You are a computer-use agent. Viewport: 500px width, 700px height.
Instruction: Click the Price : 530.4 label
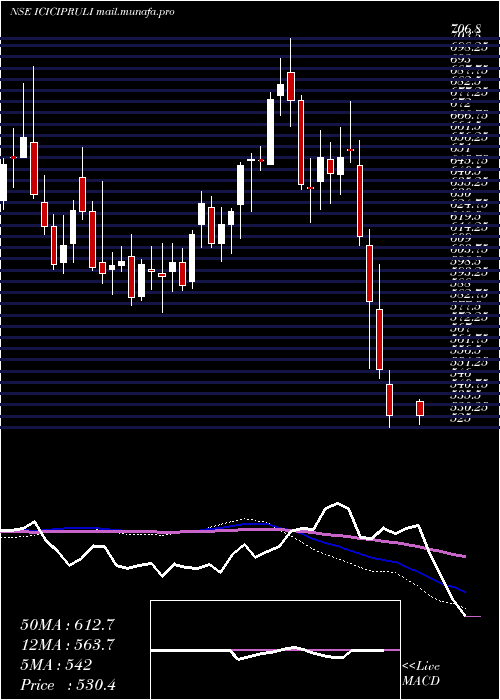click(68, 684)
